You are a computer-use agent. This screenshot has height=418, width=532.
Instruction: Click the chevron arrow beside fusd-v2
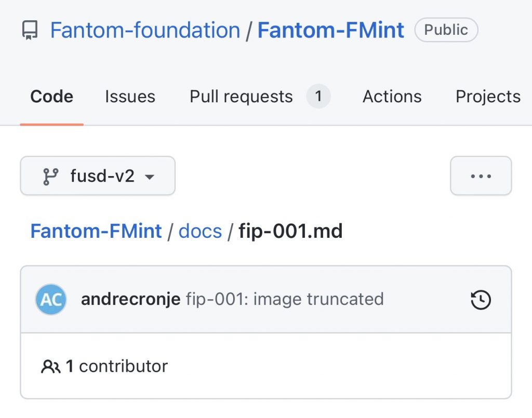click(150, 177)
